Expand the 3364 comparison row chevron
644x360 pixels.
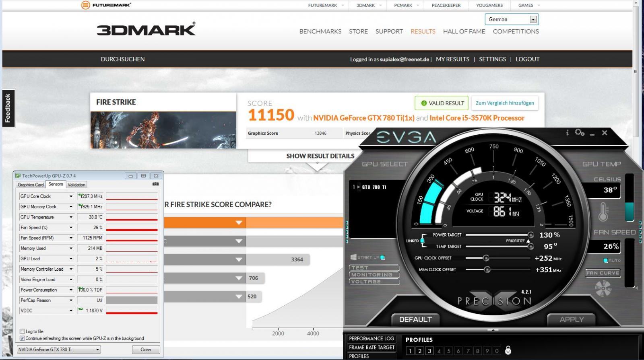click(x=239, y=259)
